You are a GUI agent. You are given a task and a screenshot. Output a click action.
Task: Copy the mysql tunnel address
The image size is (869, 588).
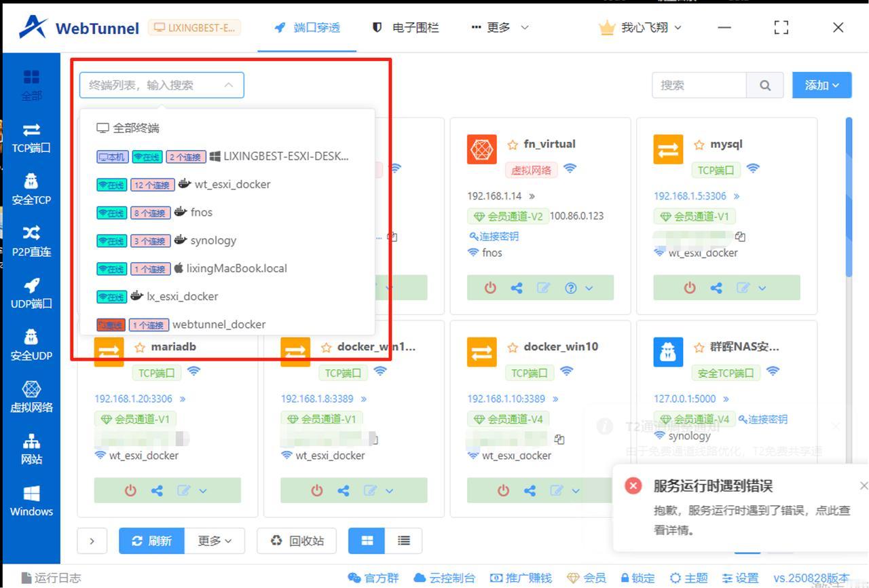click(740, 236)
